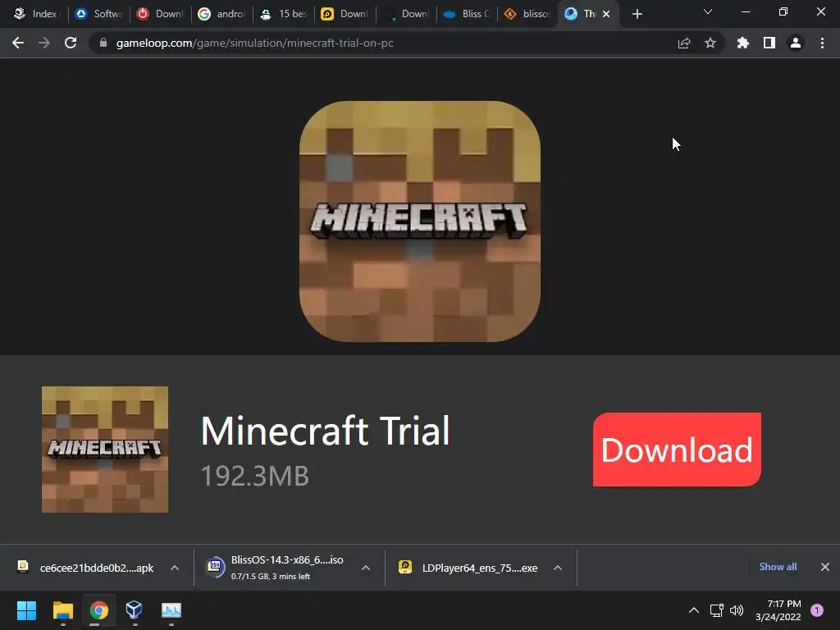Viewport: 840px width, 630px height.
Task: Click the red Download button
Action: pyautogui.click(x=677, y=450)
